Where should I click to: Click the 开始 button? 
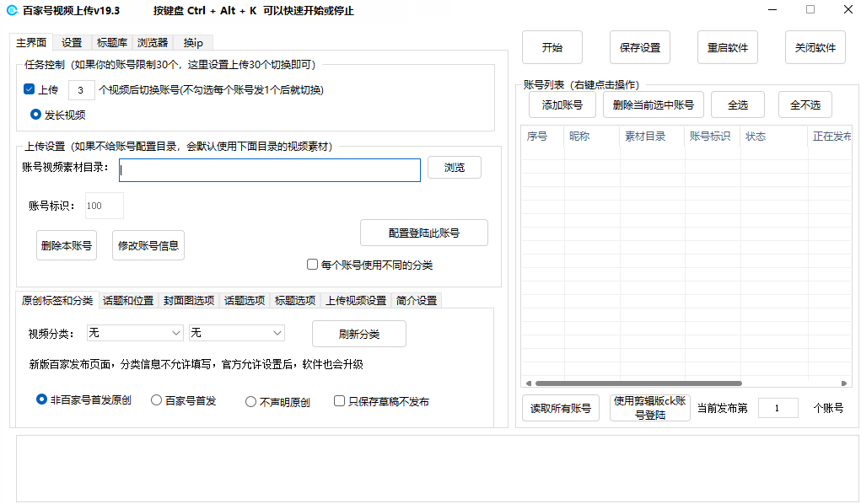pyautogui.click(x=552, y=48)
